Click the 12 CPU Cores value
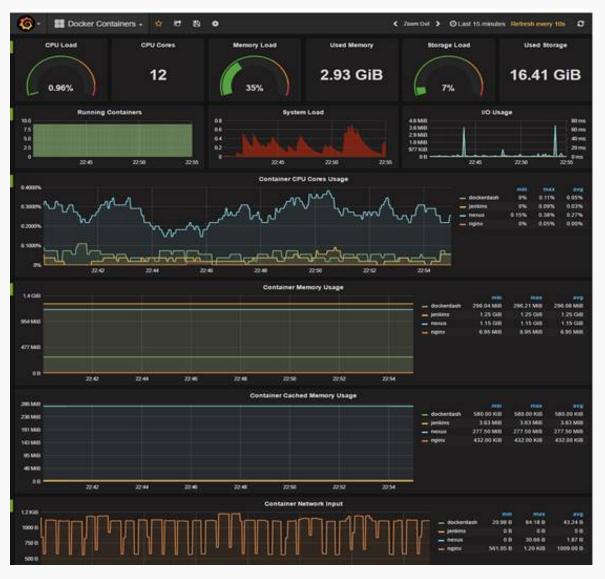 [x=158, y=75]
